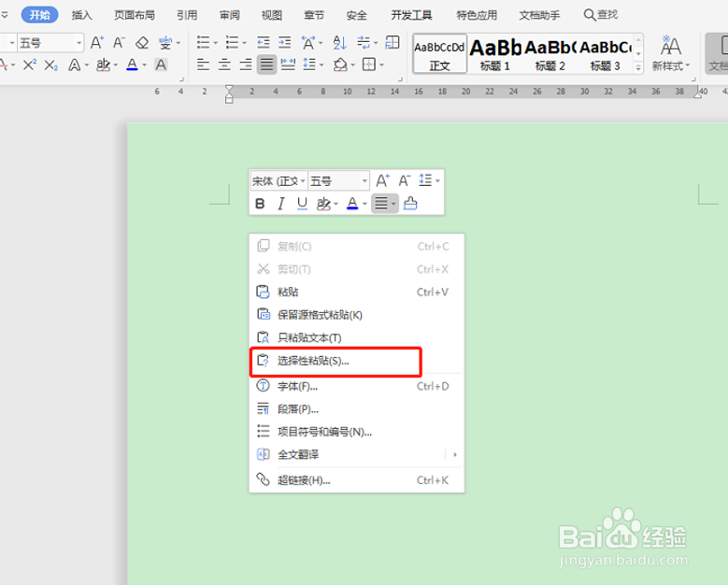This screenshot has height=585, width=728.
Task: Apply the 正文 style
Action: [x=439, y=54]
